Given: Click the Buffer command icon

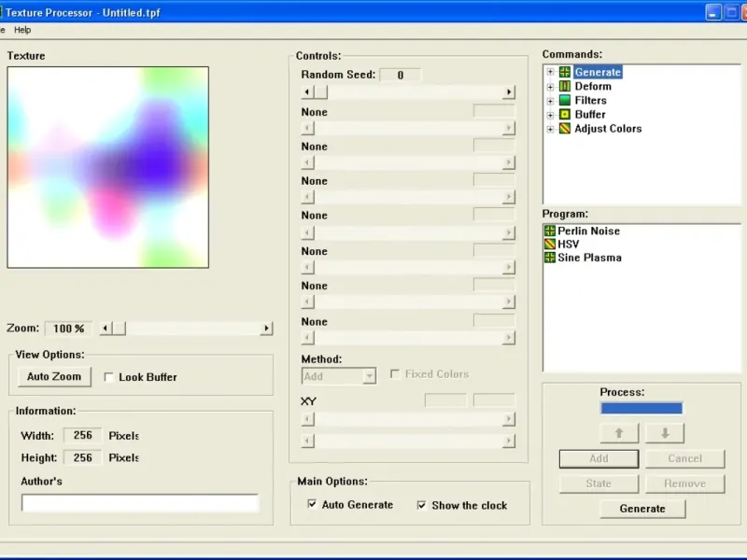Looking at the screenshot, I should tap(565, 114).
